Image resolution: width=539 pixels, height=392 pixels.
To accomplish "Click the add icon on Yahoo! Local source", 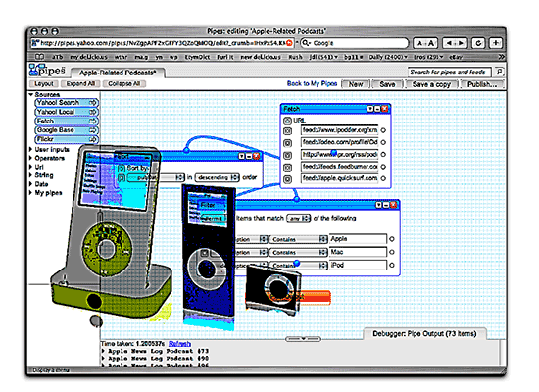I will (92, 112).
